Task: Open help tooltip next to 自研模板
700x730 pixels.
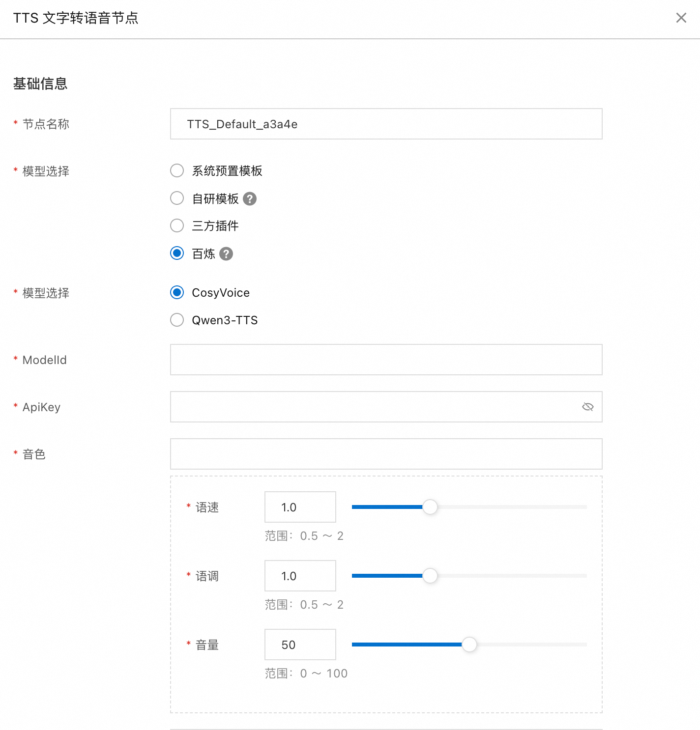Action: pyautogui.click(x=250, y=199)
